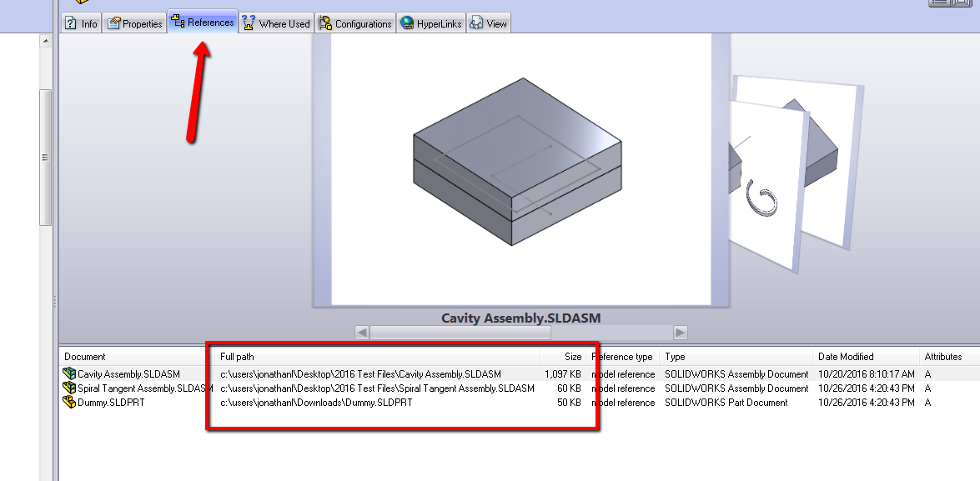Click the SOLIDWORKS Part Document type cell
Image resolution: width=980 pixels, height=481 pixels.
(x=726, y=403)
